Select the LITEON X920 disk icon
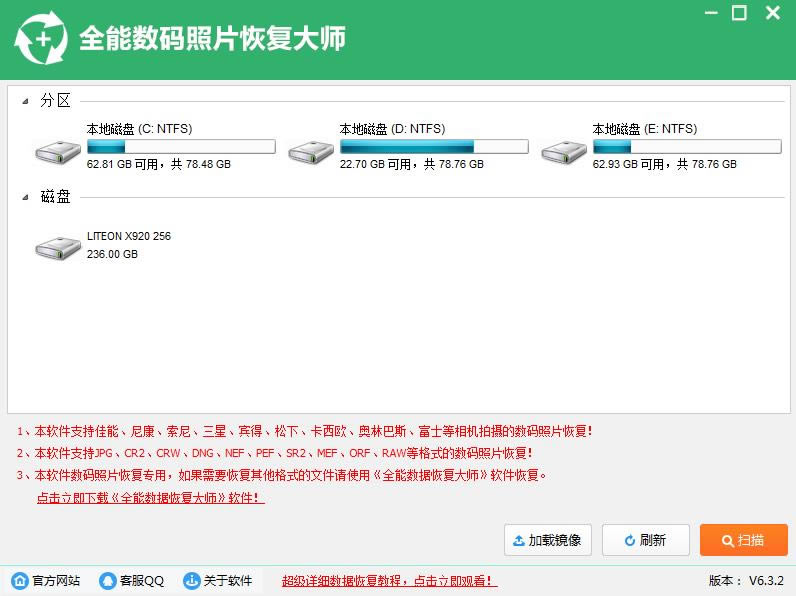This screenshot has width=796, height=596. point(58,248)
